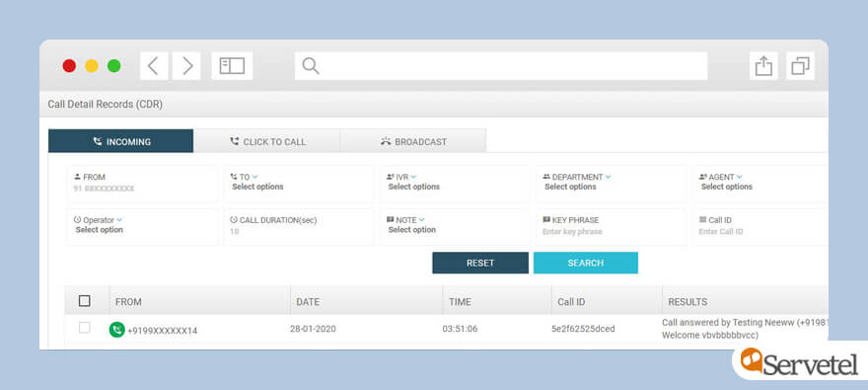This screenshot has height=390, width=868.
Task: Click the date 28-01-2020
Action: [313, 329]
